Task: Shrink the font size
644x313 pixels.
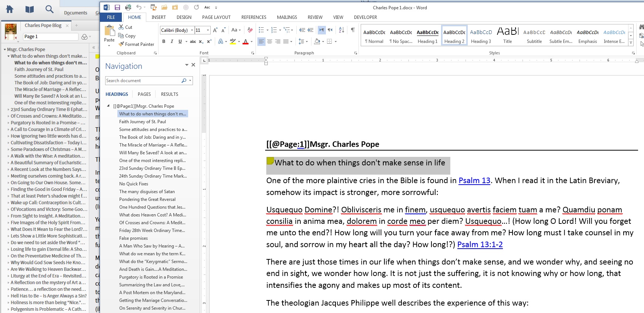Action: point(223,30)
